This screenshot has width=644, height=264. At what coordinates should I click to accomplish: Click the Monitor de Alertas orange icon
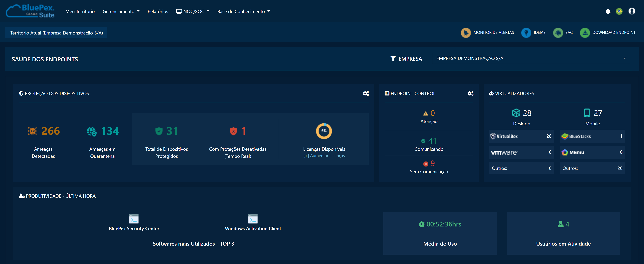[x=466, y=33]
